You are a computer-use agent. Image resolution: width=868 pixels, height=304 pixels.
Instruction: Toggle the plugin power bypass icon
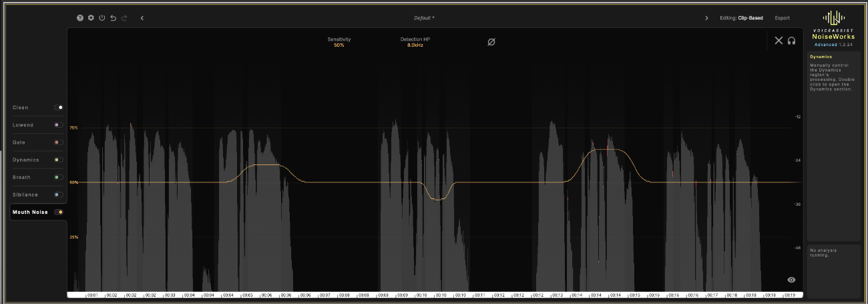[x=102, y=18]
